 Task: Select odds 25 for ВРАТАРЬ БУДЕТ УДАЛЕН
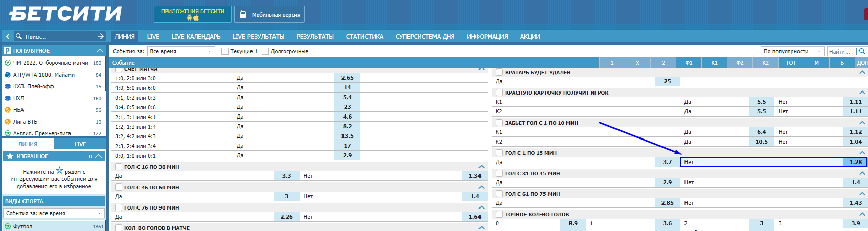click(x=667, y=81)
